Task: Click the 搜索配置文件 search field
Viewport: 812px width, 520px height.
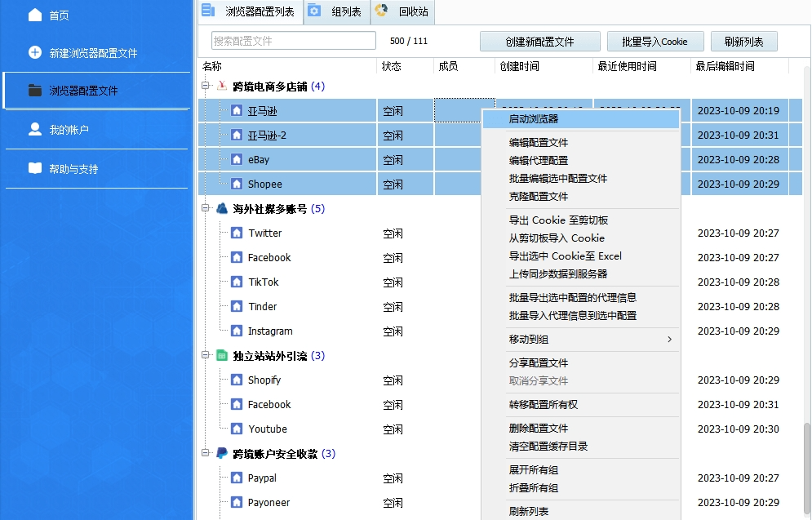Action: pos(294,40)
